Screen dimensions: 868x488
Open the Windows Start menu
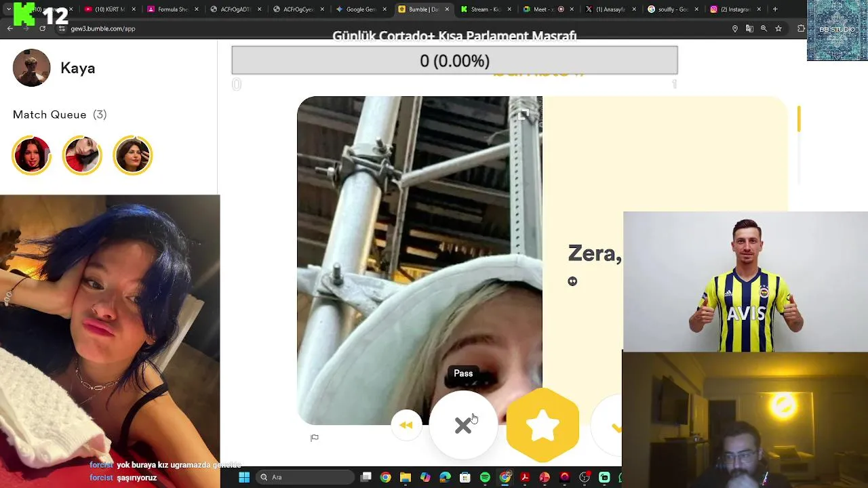[x=244, y=477]
